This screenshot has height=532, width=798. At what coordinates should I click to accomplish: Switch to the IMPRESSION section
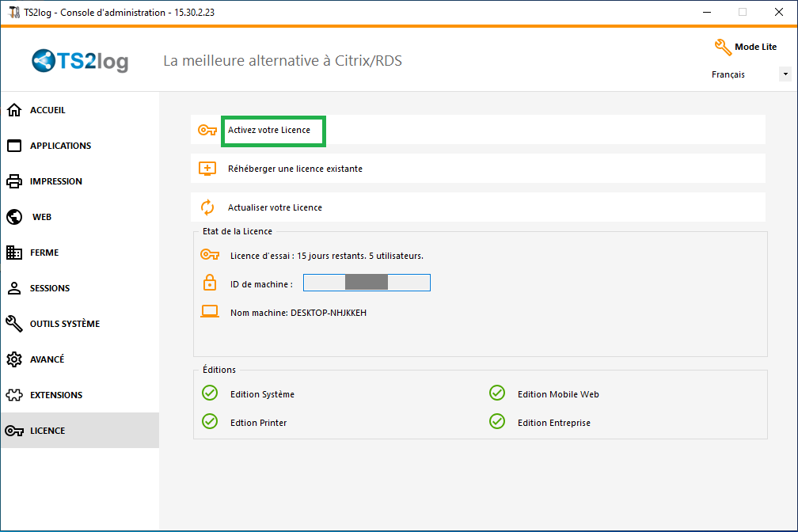[80, 181]
